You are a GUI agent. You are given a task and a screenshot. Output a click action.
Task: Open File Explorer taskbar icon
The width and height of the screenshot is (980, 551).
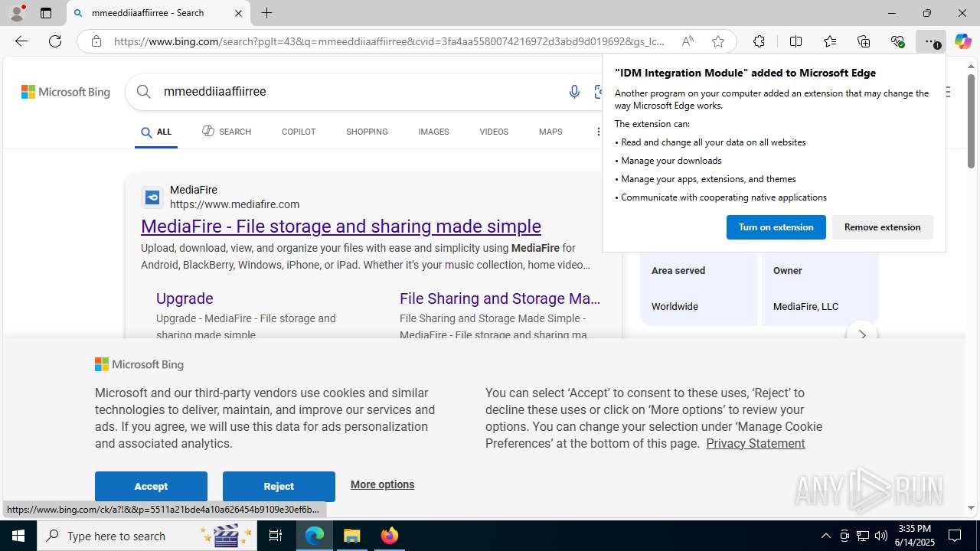[x=352, y=536]
